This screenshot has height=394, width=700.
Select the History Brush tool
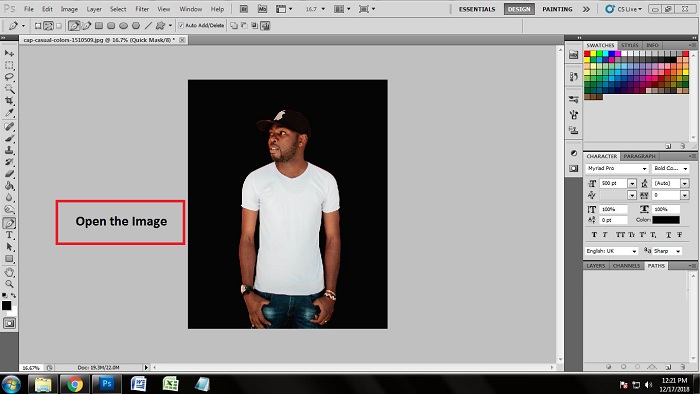[9, 162]
